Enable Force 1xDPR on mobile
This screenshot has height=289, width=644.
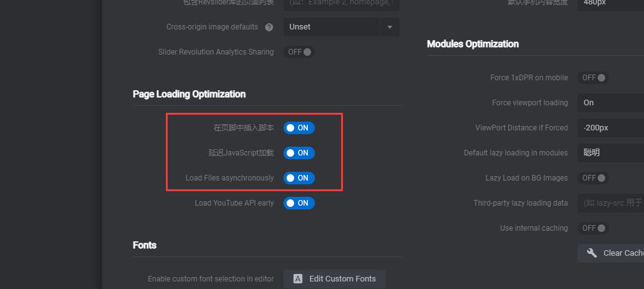pyautogui.click(x=593, y=77)
